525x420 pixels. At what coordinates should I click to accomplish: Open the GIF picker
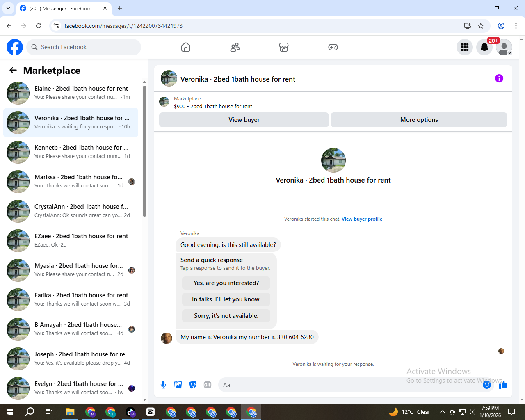[x=208, y=385]
